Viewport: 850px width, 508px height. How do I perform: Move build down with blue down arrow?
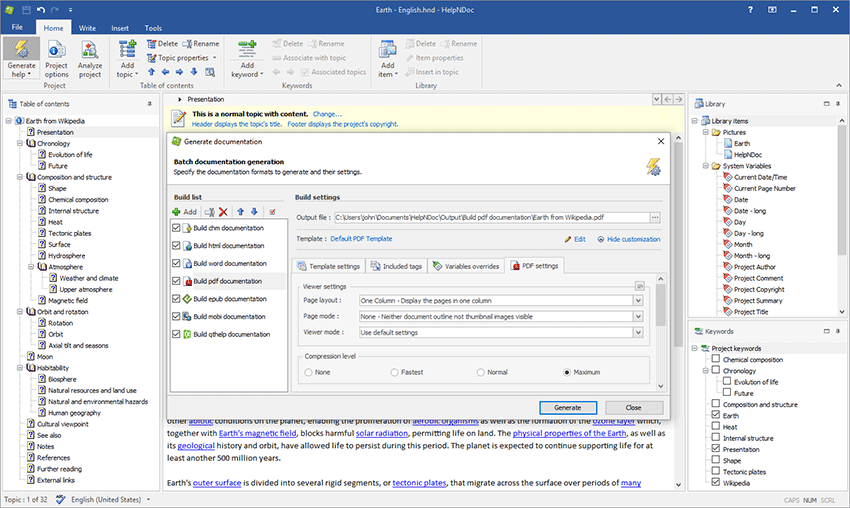[254, 212]
